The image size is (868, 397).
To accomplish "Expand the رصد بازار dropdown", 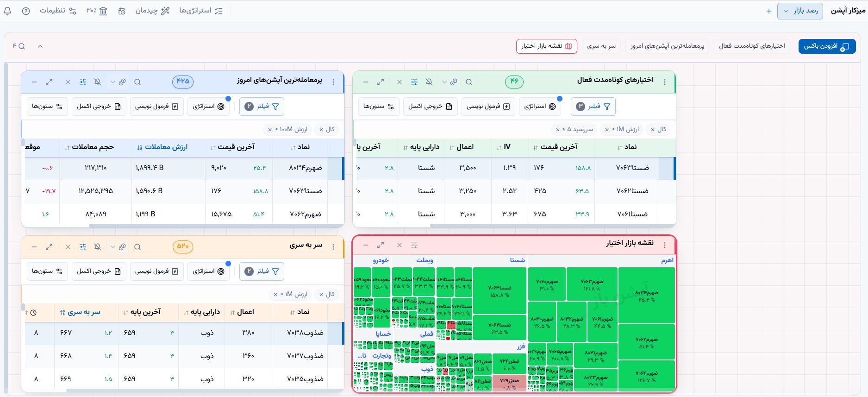I will coord(800,11).
